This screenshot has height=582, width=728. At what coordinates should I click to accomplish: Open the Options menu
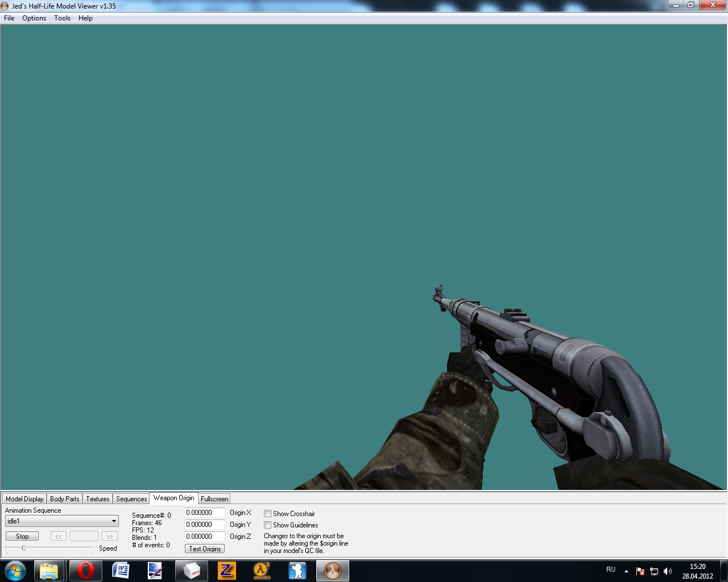(34, 18)
